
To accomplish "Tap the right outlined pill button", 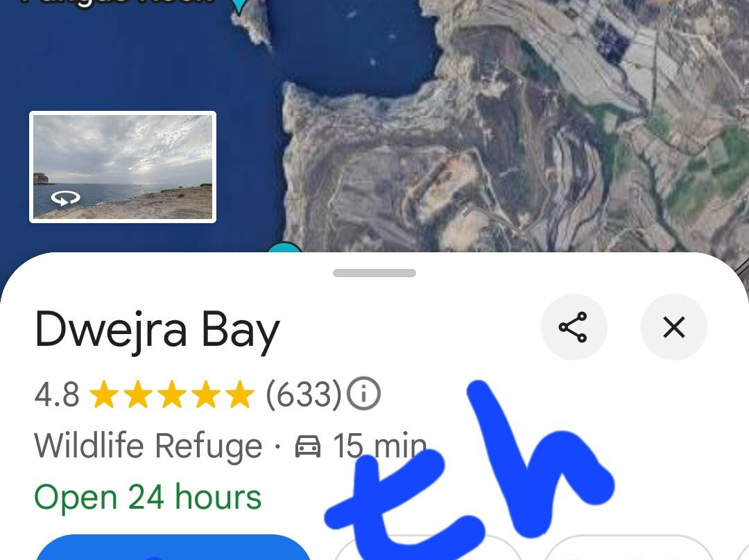I will pyautogui.click(x=630, y=548).
